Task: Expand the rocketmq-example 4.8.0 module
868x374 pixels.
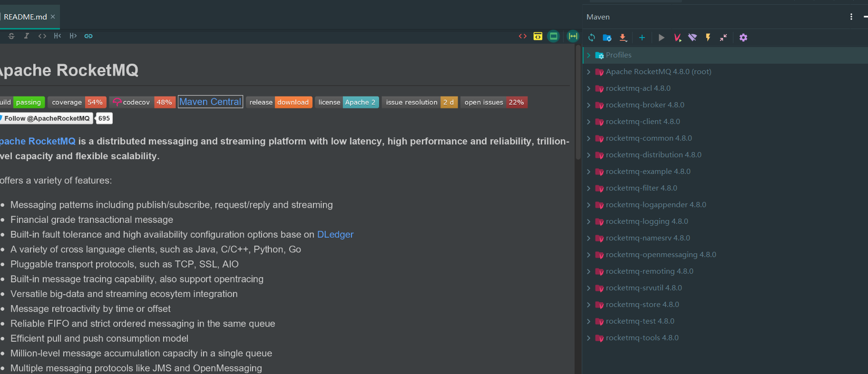Action: (x=589, y=172)
